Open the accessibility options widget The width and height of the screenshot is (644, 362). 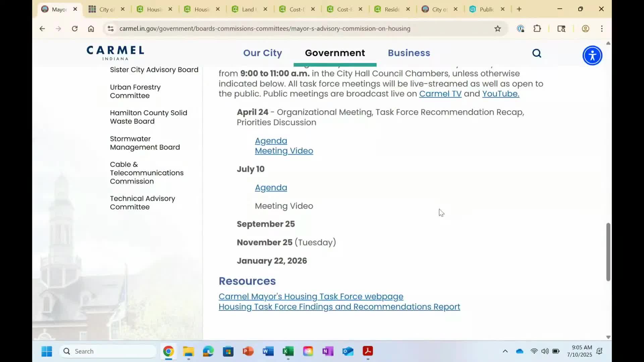pos(592,55)
